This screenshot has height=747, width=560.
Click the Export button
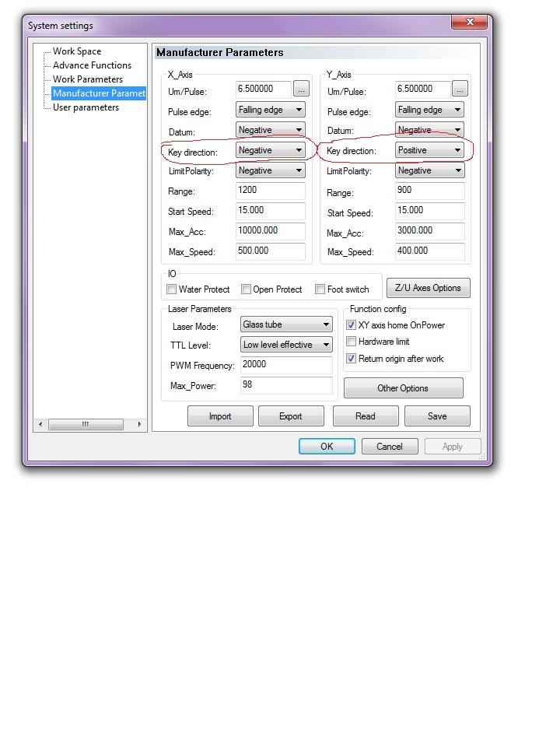(290, 416)
